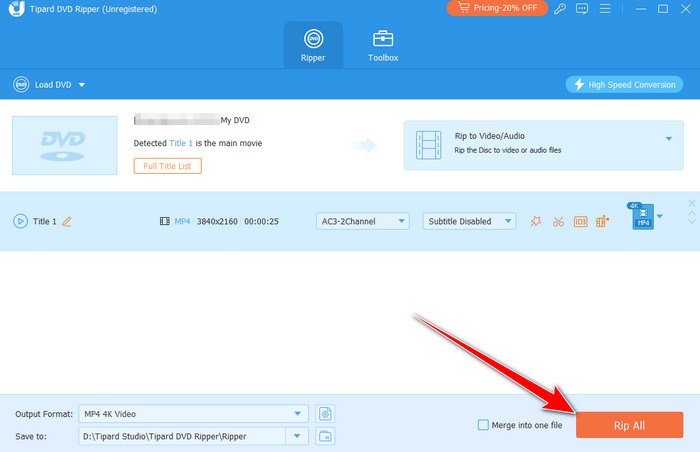Open the feedback chat icon
This screenshot has height=452, width=700.
582,8
